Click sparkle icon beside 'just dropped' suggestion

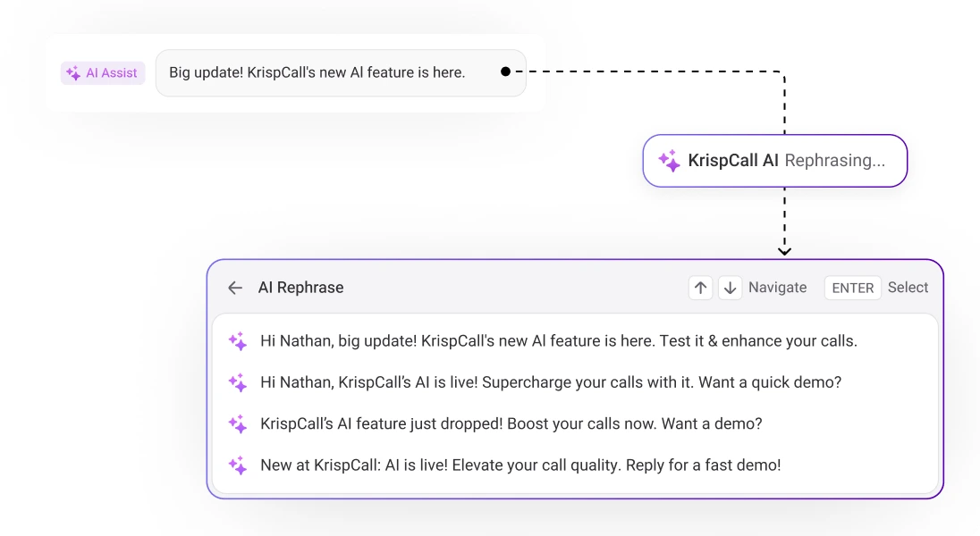click(238, 423)
